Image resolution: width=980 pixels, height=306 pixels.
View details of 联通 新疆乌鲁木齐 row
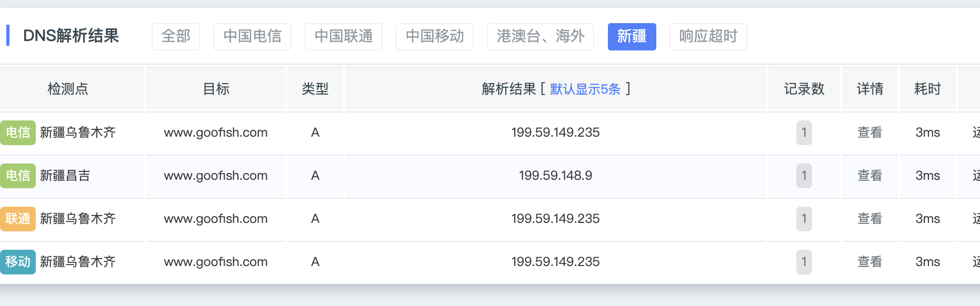869,219
